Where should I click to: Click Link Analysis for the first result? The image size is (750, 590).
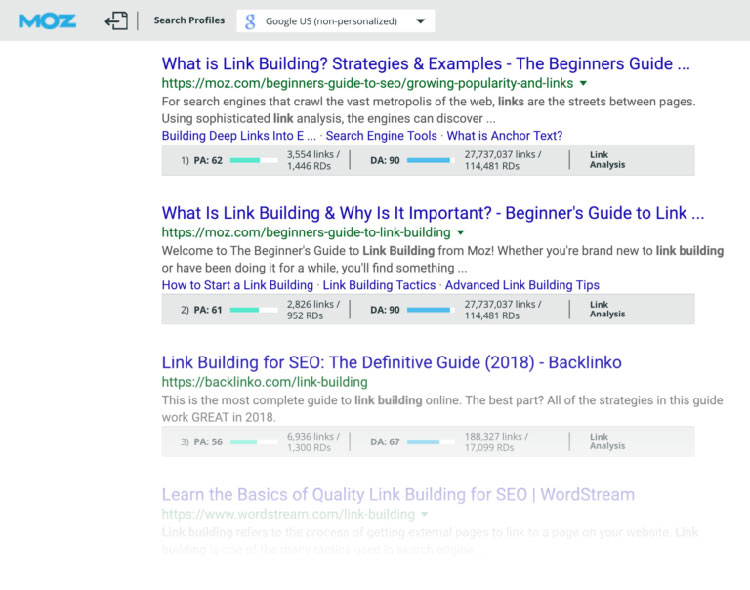607,160
